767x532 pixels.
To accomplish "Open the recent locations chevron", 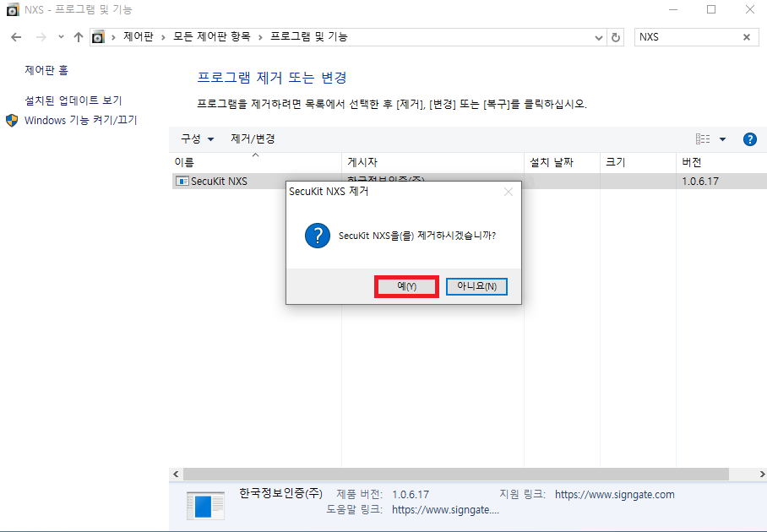I will pyautogui.click(x=61, y=36).
